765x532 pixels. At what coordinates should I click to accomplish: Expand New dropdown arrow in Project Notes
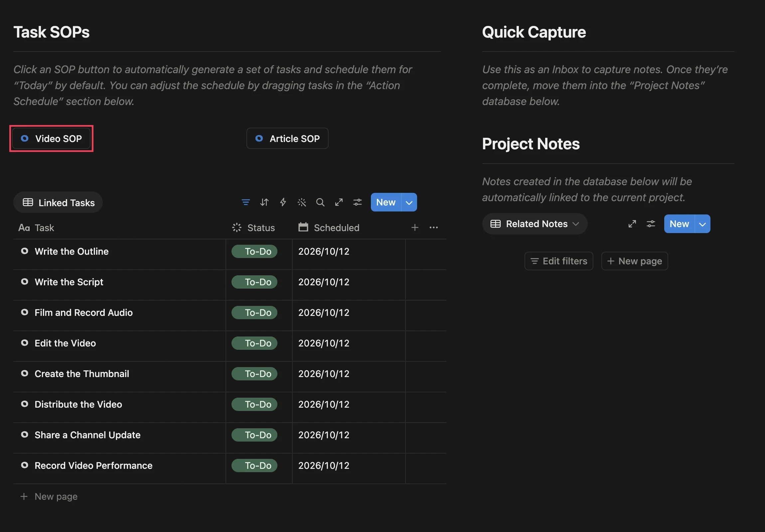(702, 224)
